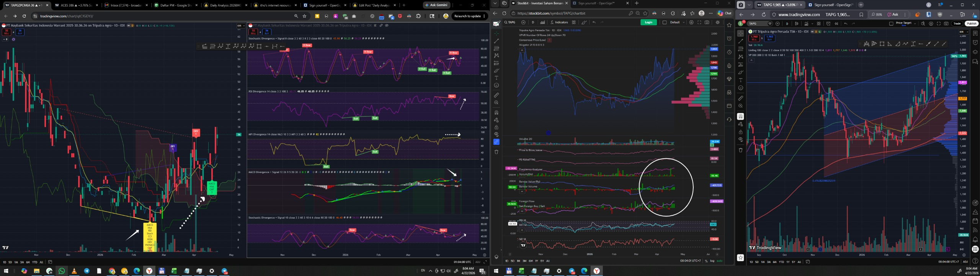Expand the Price Target layout dropdown
980x276 pixels.
tap(915, 24)
